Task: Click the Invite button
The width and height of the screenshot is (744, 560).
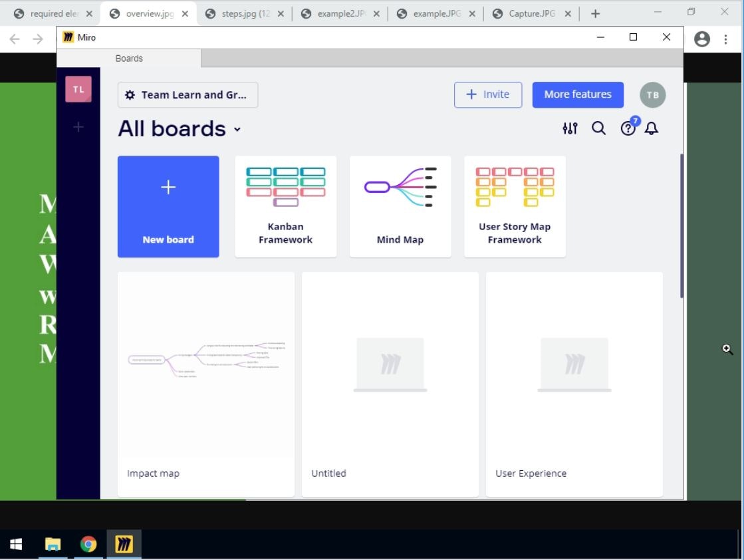Action: point(488,94)
